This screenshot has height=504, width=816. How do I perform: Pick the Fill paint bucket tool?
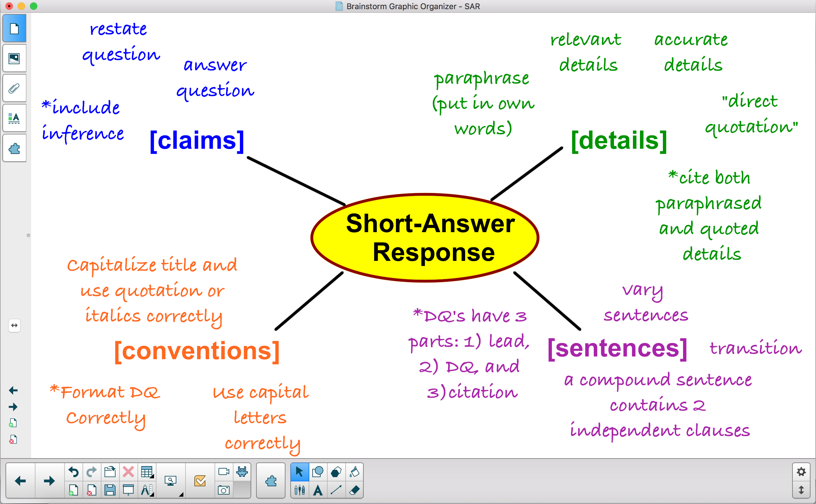[354, 472]
